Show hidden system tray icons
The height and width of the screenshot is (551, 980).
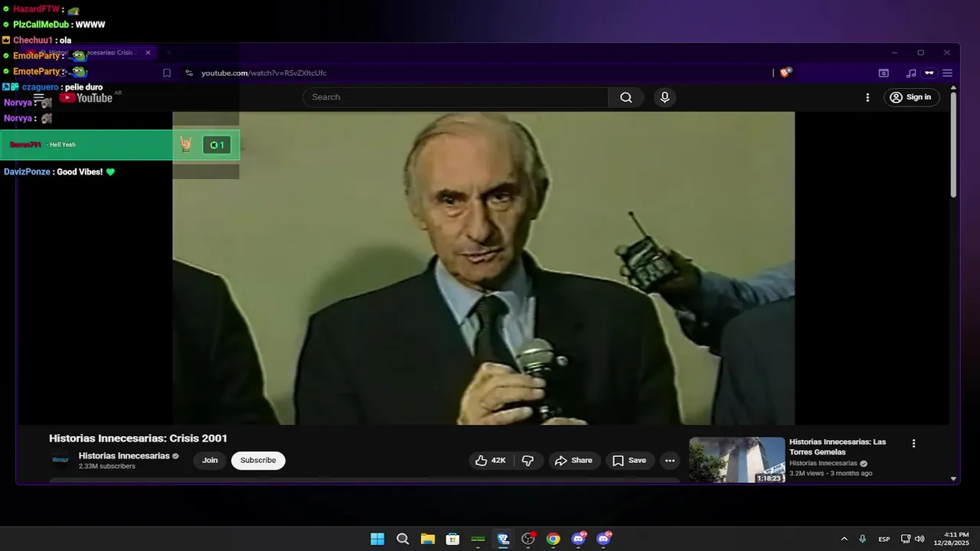844,539
